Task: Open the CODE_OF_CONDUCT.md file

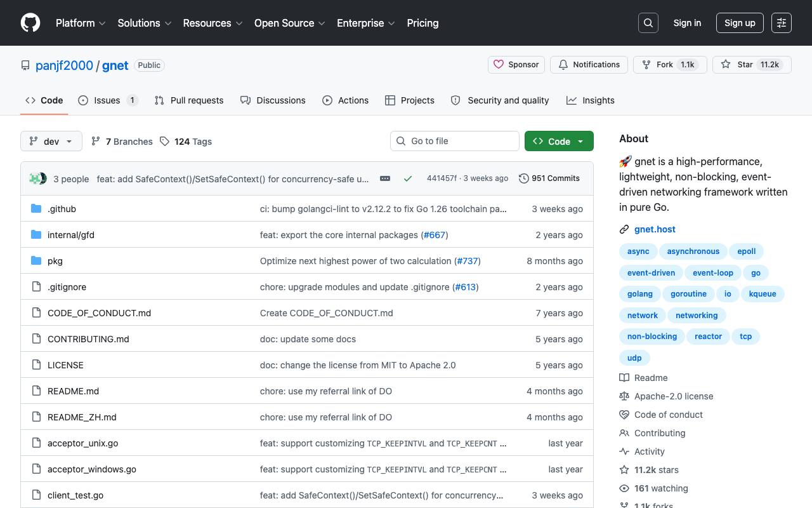Action: tap(99, 313)
